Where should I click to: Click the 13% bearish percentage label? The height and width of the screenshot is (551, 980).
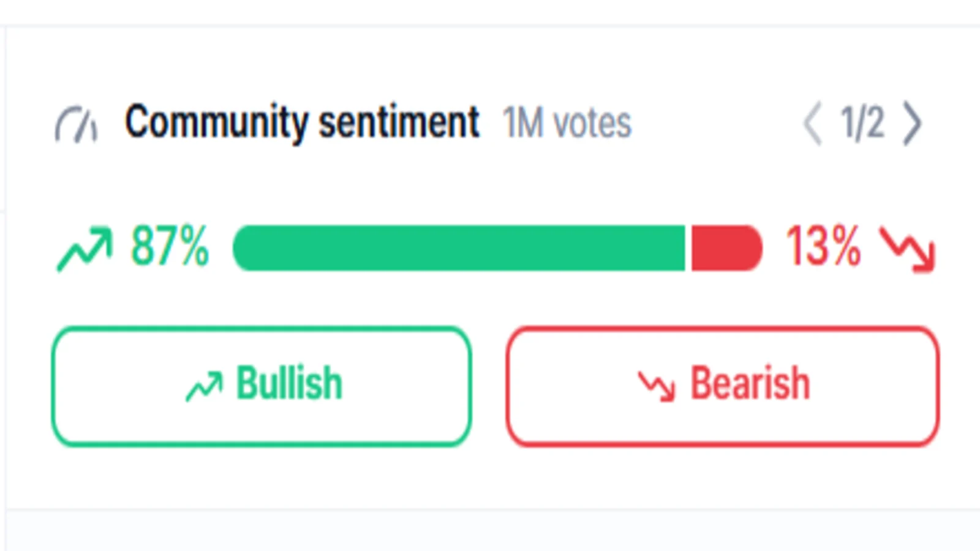(824, 246)
